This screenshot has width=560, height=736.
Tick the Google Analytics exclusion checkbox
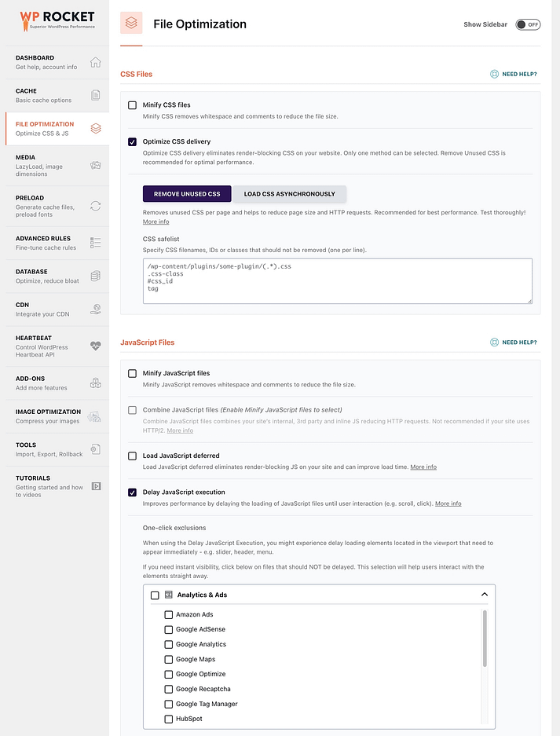coord(169,644)
